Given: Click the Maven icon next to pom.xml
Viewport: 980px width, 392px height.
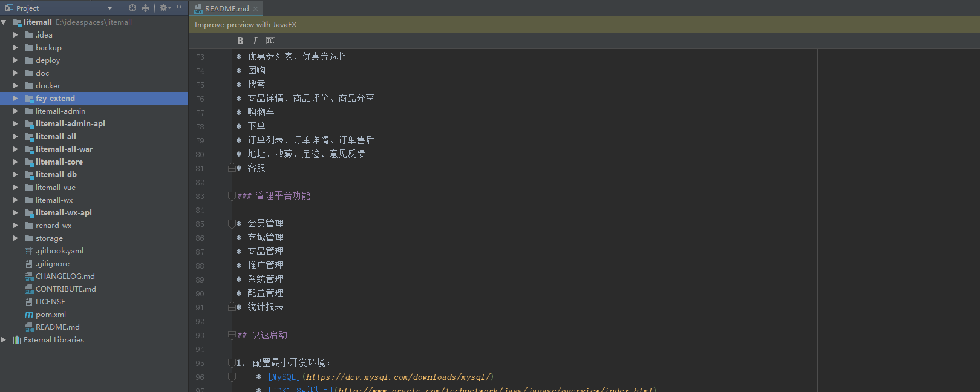Looking at the screenshot, I should [29, 315].
